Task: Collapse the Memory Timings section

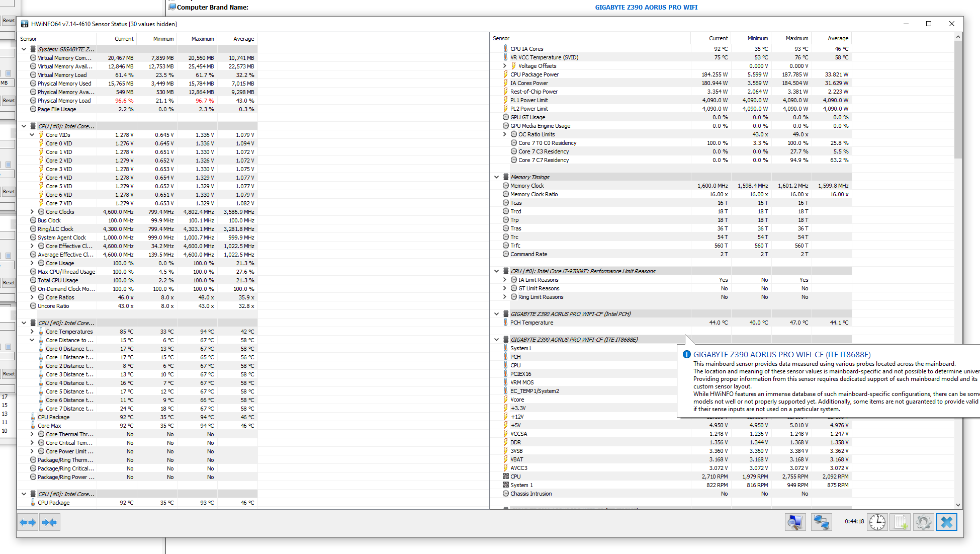Action: pyautogui.click(x=497, y=177)
